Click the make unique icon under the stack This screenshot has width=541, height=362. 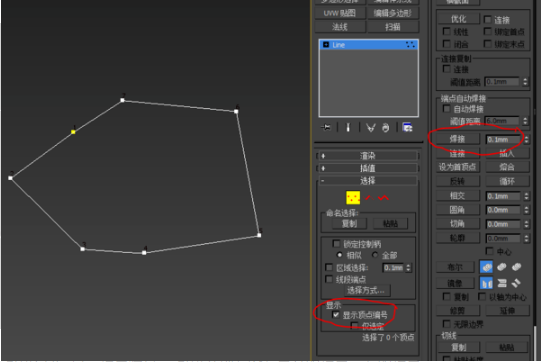(x=371, y=128)
